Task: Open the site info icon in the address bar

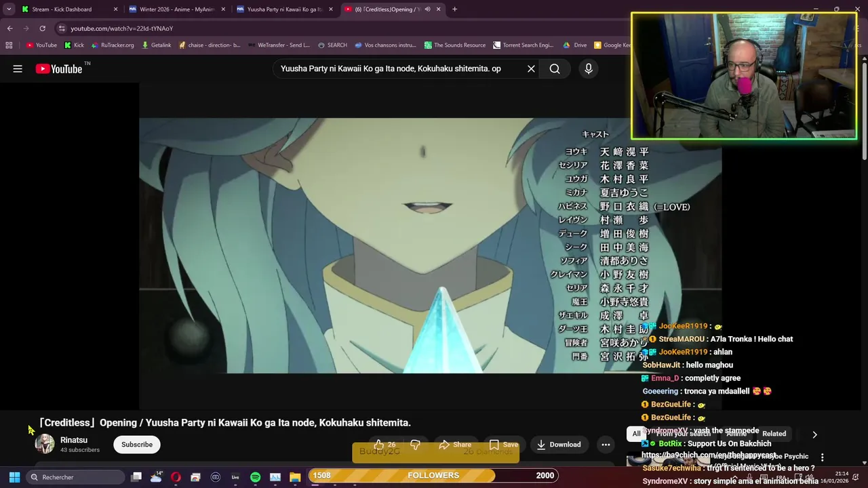Action: pyautogui.click(x=62, y=28)
